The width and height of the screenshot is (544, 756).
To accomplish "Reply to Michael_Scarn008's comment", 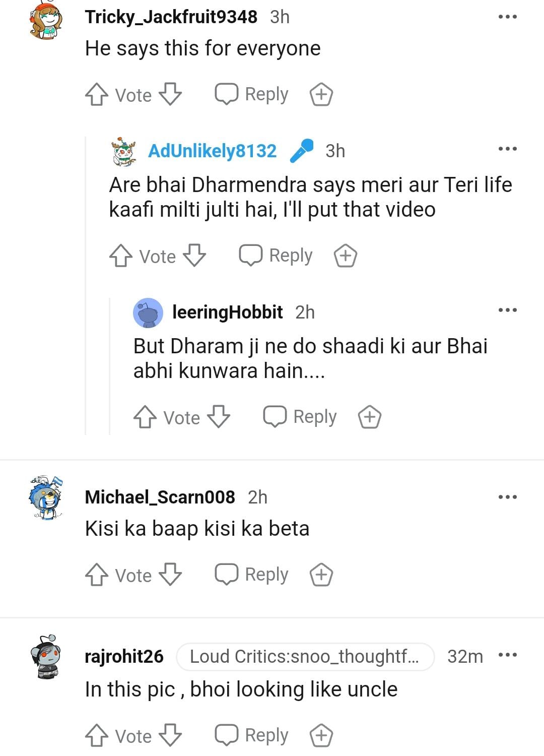I will (252, 575).
